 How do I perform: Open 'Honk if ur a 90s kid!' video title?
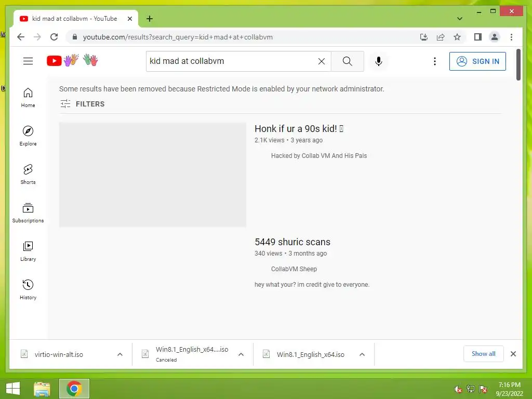click(299, 129)
